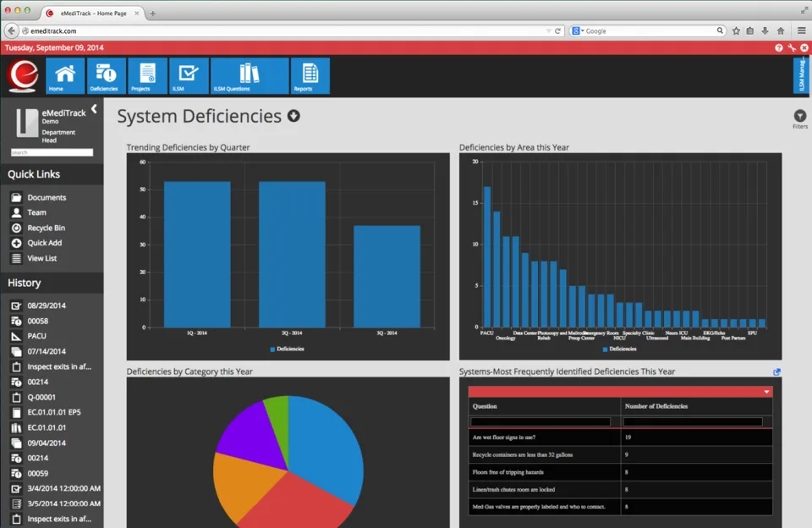Click the help question mark icon in red bar
Viewport: 812px width, 528px height.
click(778, 47)
